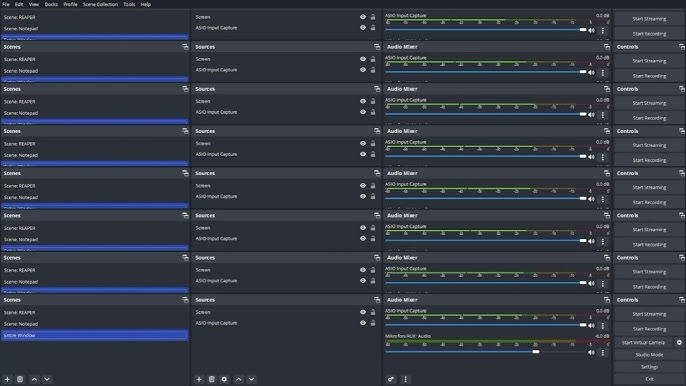This screenshot has width=686, height=386.
Task: Open the Mikrofon/AUX Audio three-dot options
Action: [x=602, y=352]
